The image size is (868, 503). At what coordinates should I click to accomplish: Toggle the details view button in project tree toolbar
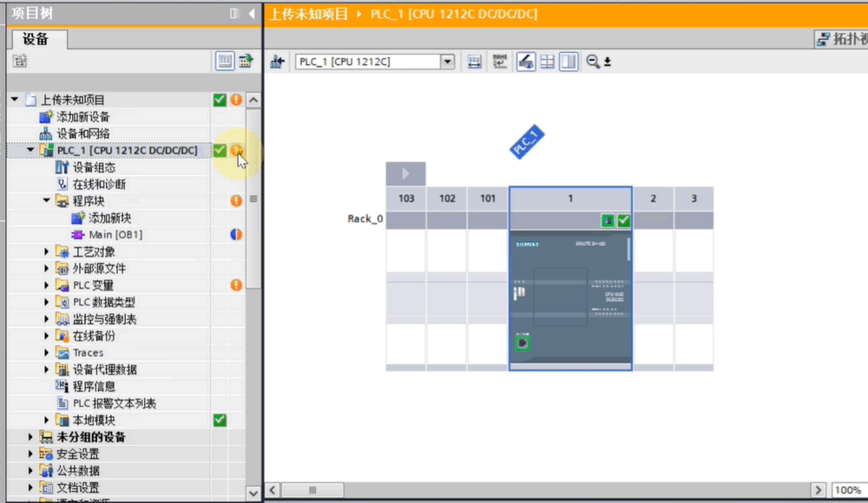(x=225, y=61)
